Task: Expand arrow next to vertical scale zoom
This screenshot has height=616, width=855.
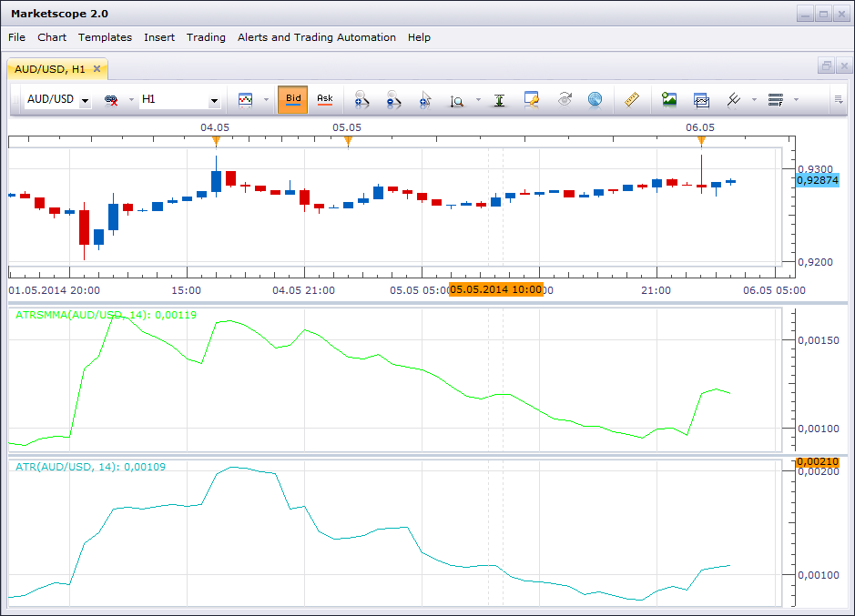Action: 478,100
